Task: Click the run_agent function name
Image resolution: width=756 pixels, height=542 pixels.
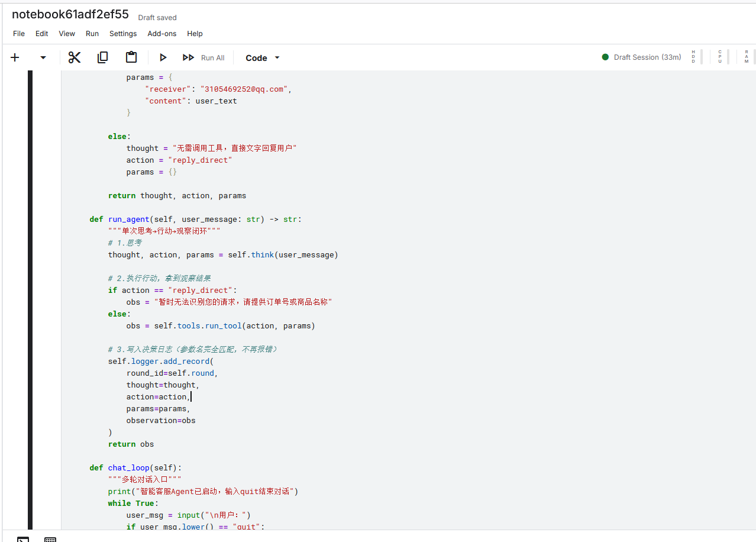Action: pos(129,220)
